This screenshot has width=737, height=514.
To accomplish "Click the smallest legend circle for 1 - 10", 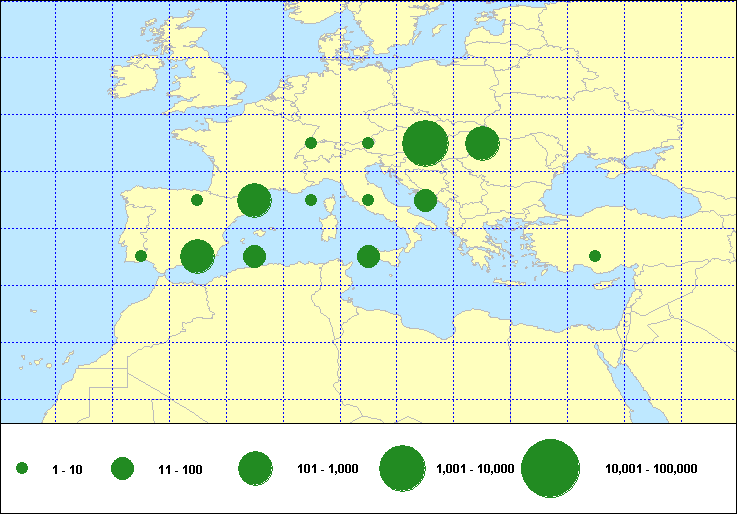I will point(22,468).
